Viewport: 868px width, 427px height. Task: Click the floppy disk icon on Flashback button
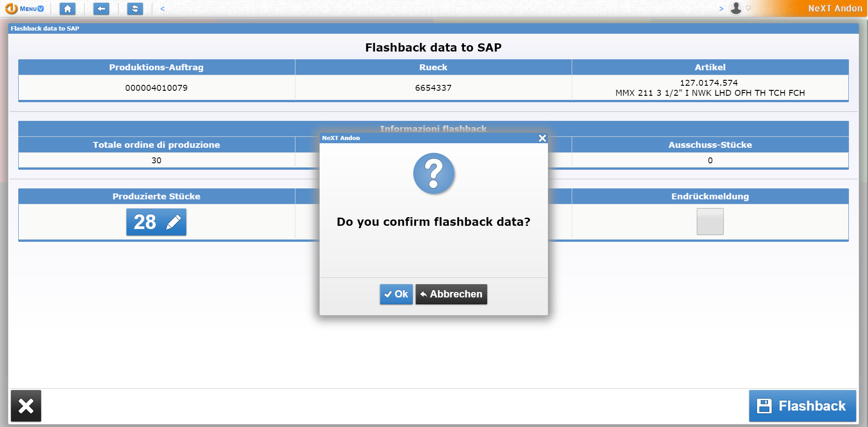click(x=765, y=406)
